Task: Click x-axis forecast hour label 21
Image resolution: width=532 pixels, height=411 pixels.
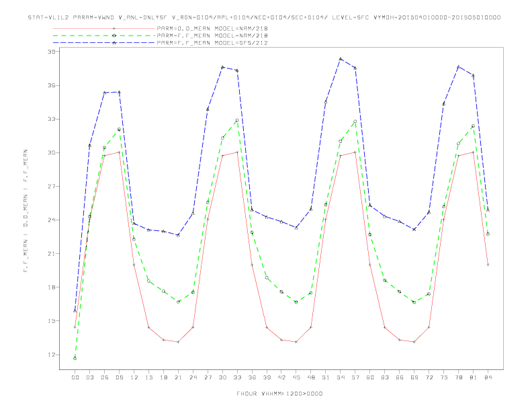Action: (178, 377)
